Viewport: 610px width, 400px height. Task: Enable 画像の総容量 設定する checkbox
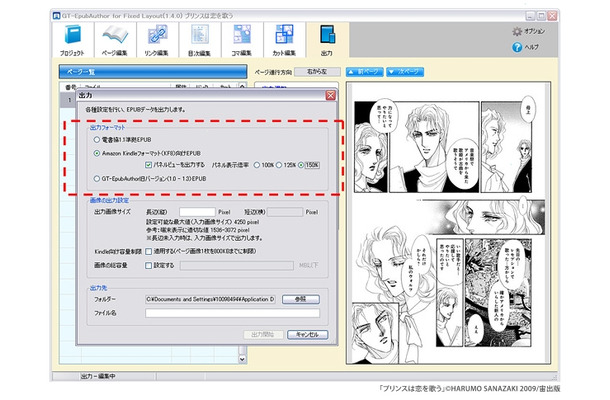coord(148,265)
